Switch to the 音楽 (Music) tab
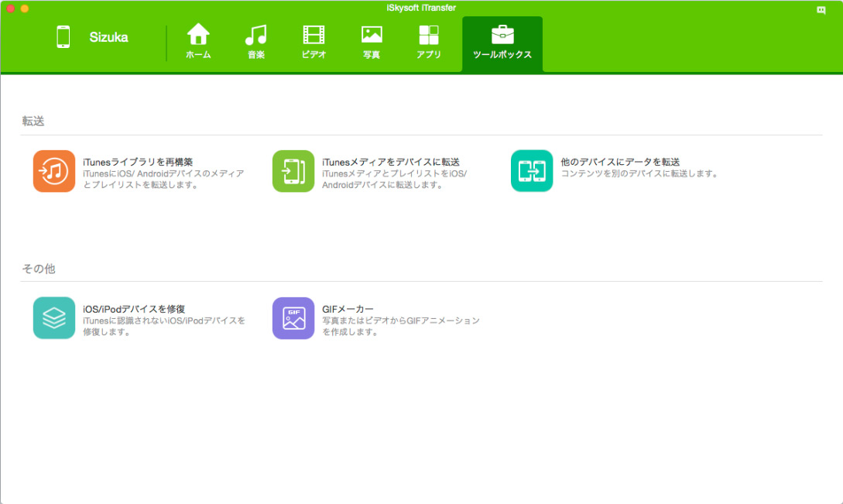Image resolution: width=843 pixels, height=504 pixels. (x=256, y=41)
